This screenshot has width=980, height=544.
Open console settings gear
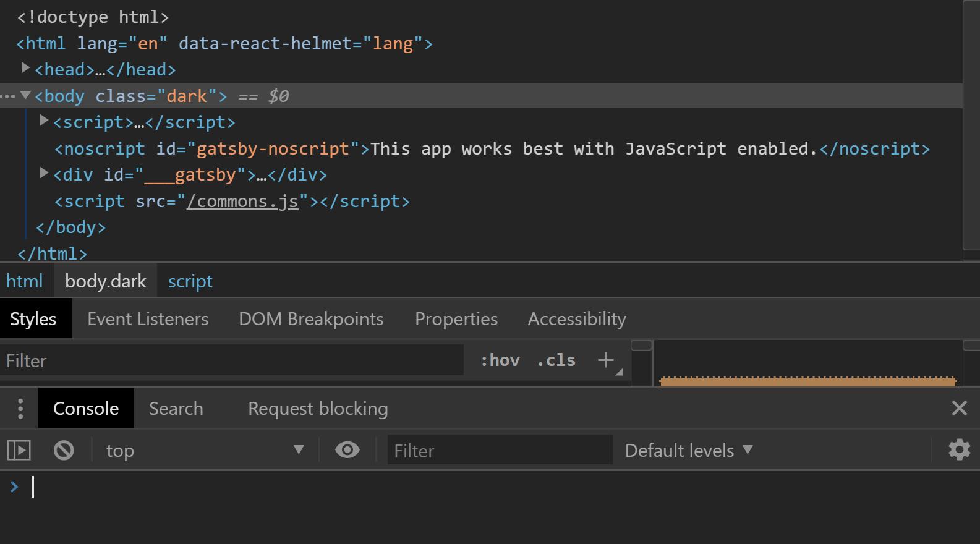coord(959,449)
